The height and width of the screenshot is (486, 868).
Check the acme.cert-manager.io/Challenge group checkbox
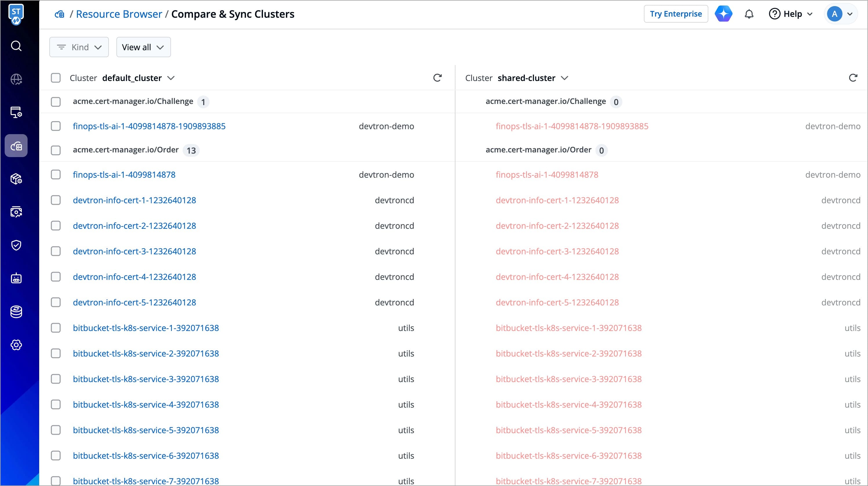tap(56, 102)
